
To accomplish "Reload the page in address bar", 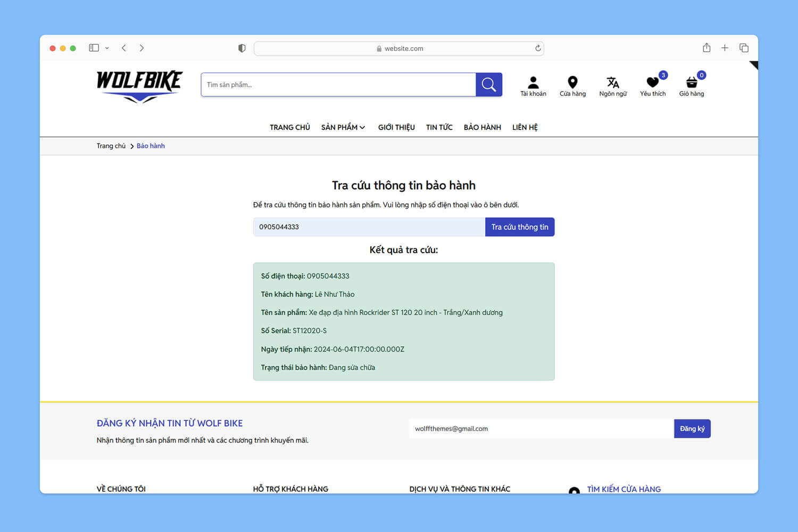I will pos(538,48).
